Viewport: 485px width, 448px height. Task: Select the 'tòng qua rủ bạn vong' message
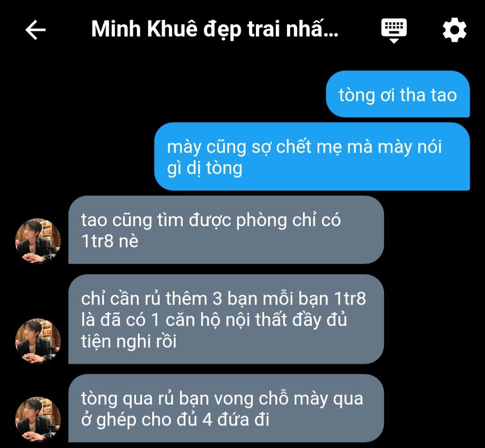pyautogui.click(x=226, y=408)
